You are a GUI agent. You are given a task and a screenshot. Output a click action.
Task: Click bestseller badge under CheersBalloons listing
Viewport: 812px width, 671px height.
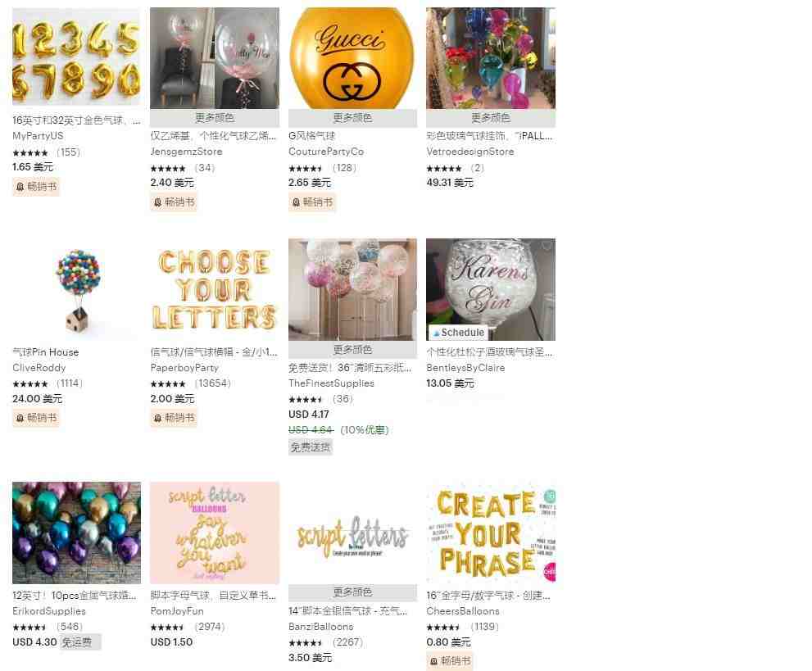(450, 661)
